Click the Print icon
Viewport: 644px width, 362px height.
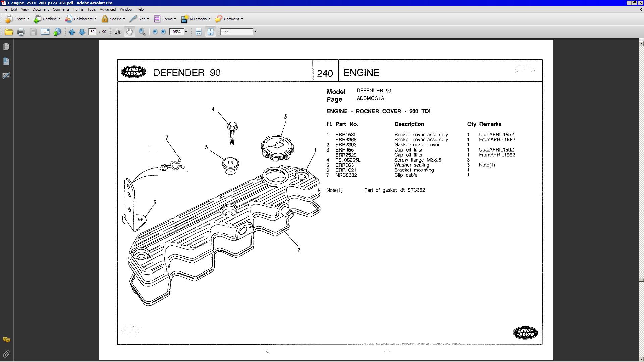[x=21, y=32]
